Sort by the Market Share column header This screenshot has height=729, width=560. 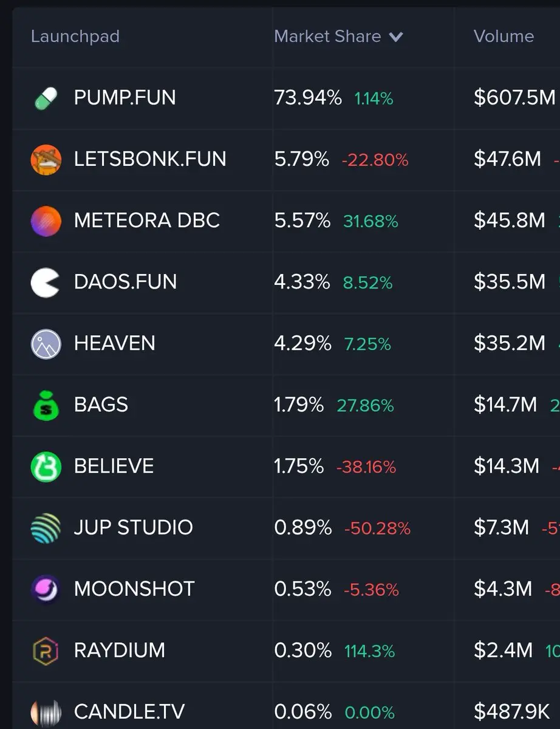[x=327, y=36]
